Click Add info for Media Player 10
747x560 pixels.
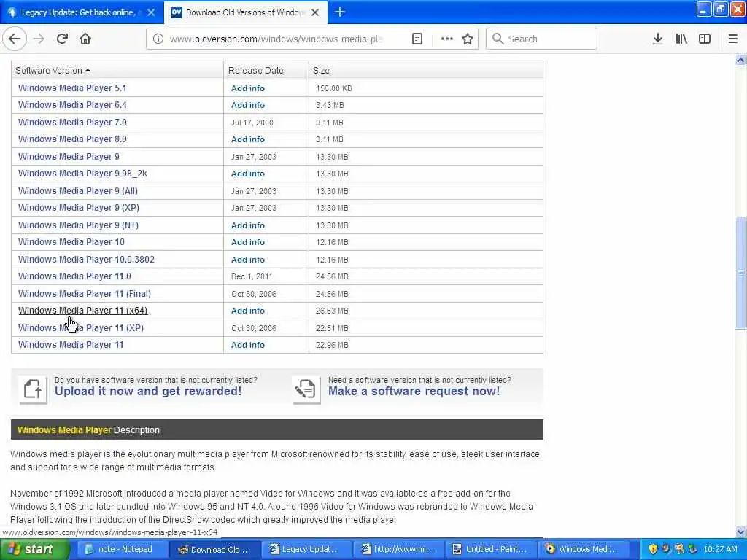[x=248, y=242]
